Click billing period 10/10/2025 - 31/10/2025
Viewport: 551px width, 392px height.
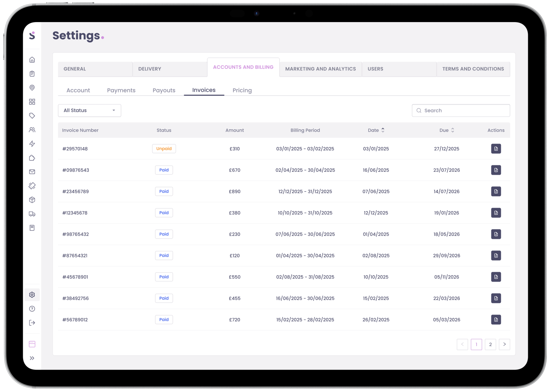(x=305, y=213)
